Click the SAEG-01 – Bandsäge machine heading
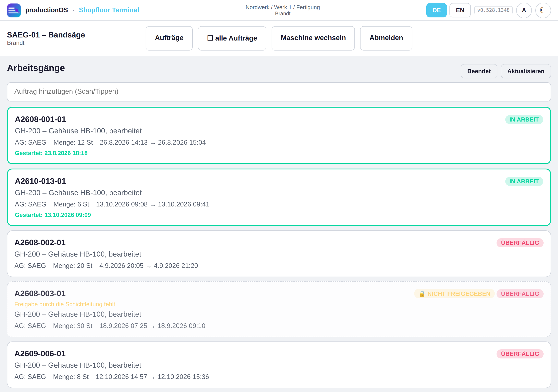This screenshot has width=558, height=392. 46,35
